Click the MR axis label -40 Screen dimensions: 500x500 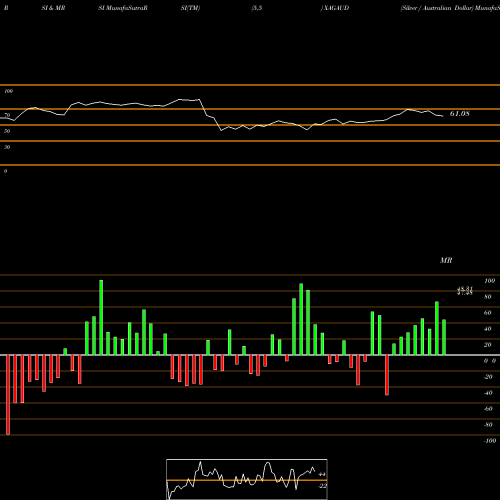pos(488,393)
